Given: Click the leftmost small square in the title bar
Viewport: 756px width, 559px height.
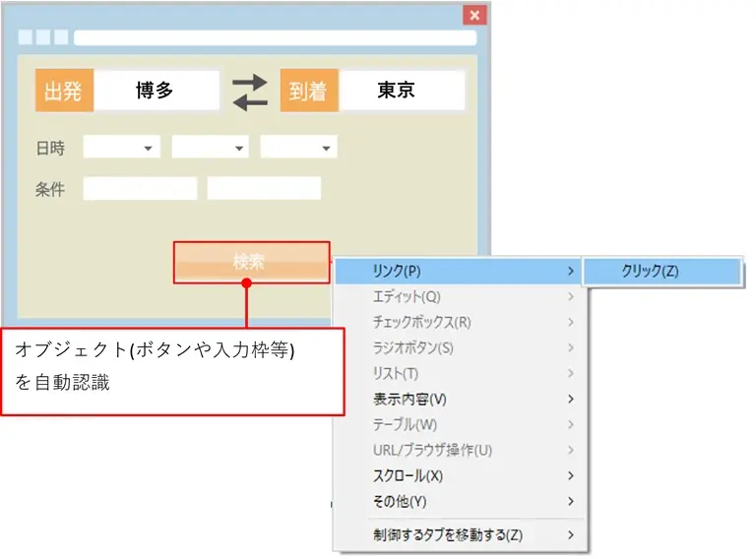Looking at the screenshot, I should 26,37.
